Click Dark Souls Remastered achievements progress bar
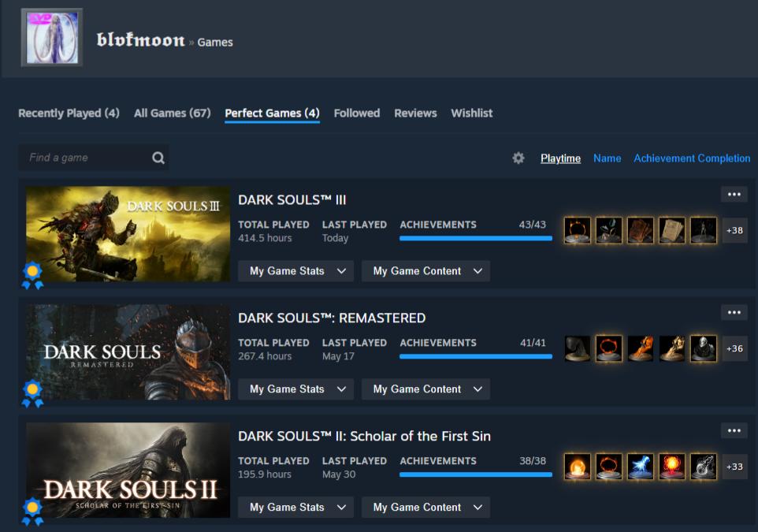 point(476,356)
